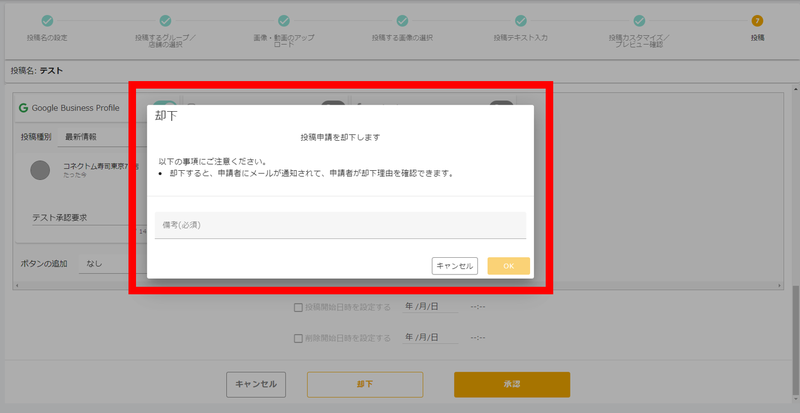Click the 投稿カスタマイズ/プレビュー確認 step icon
The image size is (800, 413).
tap(638, 20)
